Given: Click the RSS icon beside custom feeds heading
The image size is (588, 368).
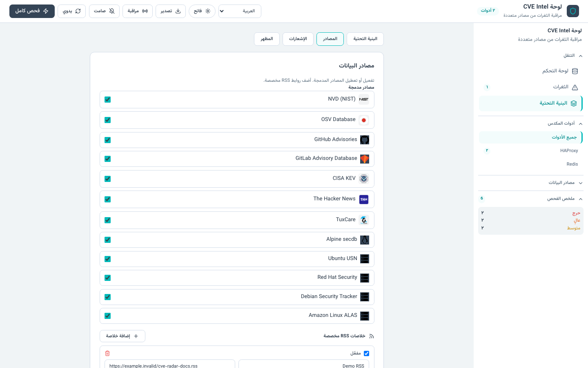Looking at the screenshot, I should coord(371,336).
